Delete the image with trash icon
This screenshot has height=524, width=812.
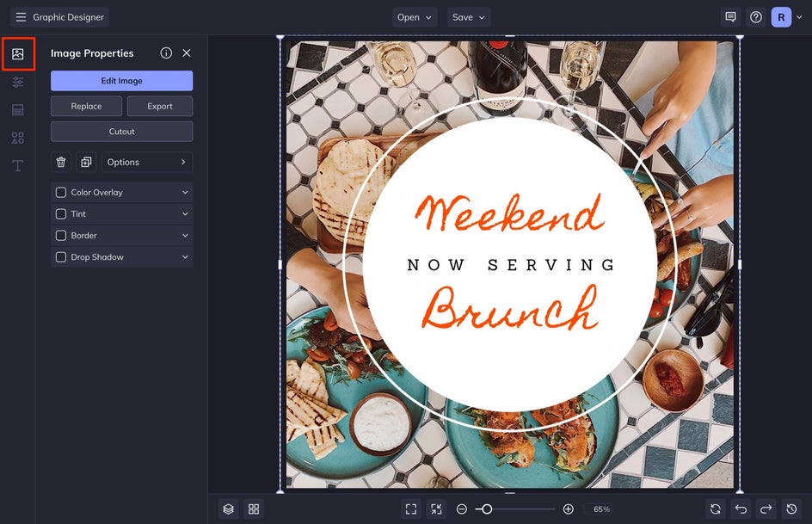pyautogui.click(x=61, y=162)
